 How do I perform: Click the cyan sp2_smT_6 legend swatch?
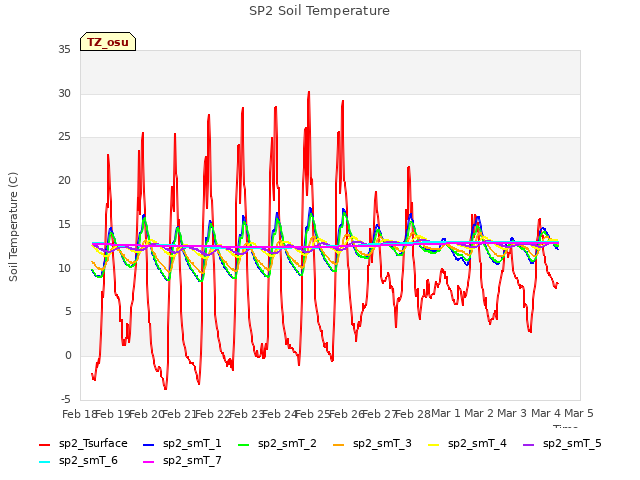[x=44, y=462]
